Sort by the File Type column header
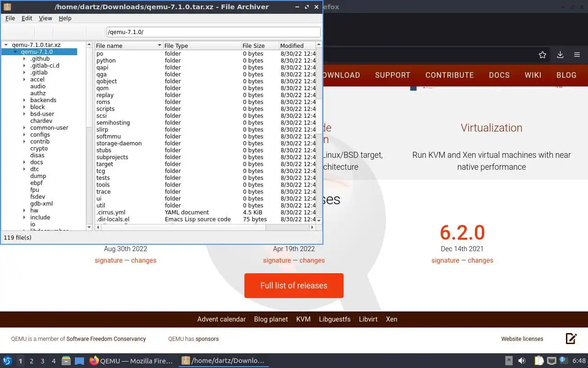Image resolution: width=588 pixels, height=368 pixels. (x=202, y=46)
